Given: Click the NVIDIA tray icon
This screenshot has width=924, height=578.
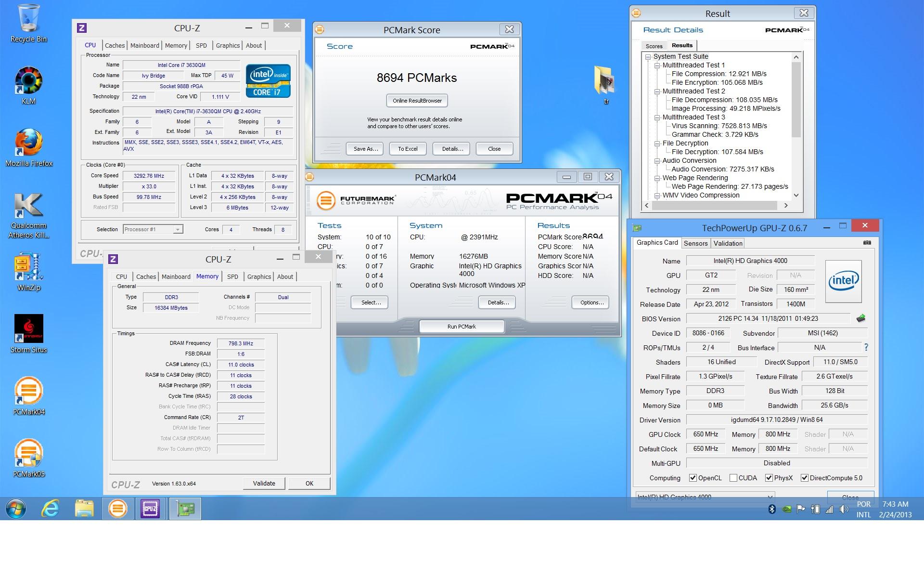Looking at the screenshot, I should coord(786,509).
